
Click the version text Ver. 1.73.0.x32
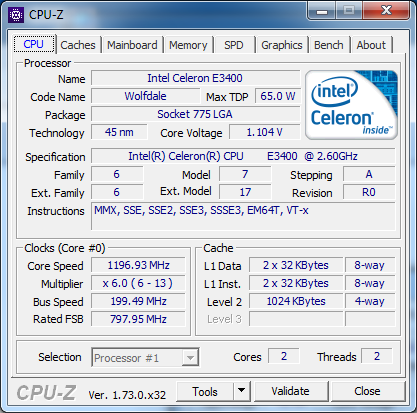click(x=127, y=395)
